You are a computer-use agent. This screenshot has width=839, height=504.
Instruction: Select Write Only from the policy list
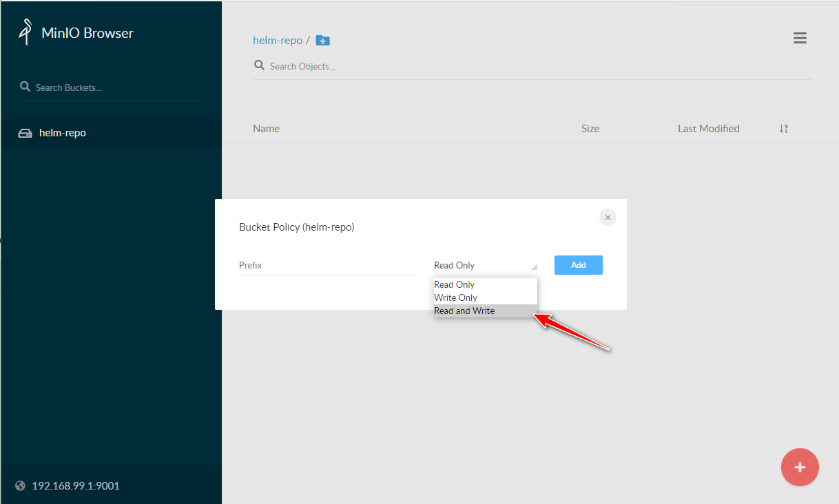coord(456,297)
